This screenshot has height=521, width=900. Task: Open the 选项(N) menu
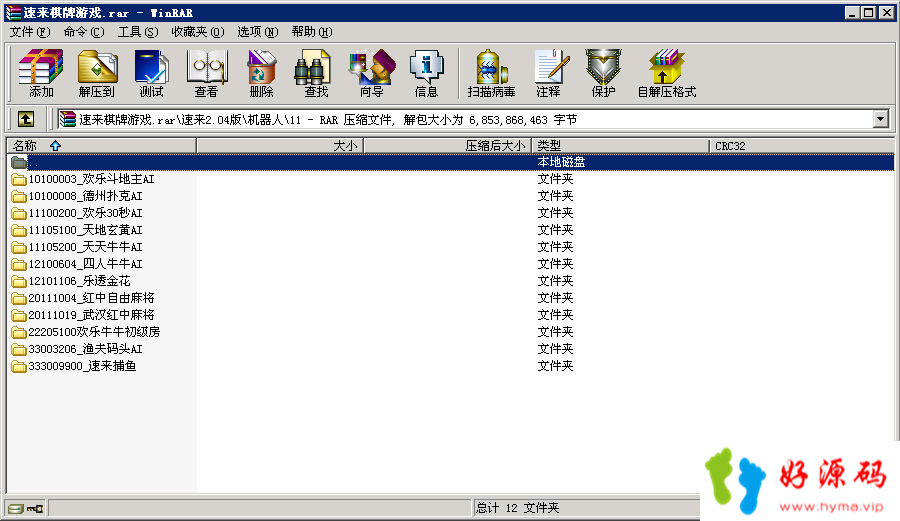258,32
